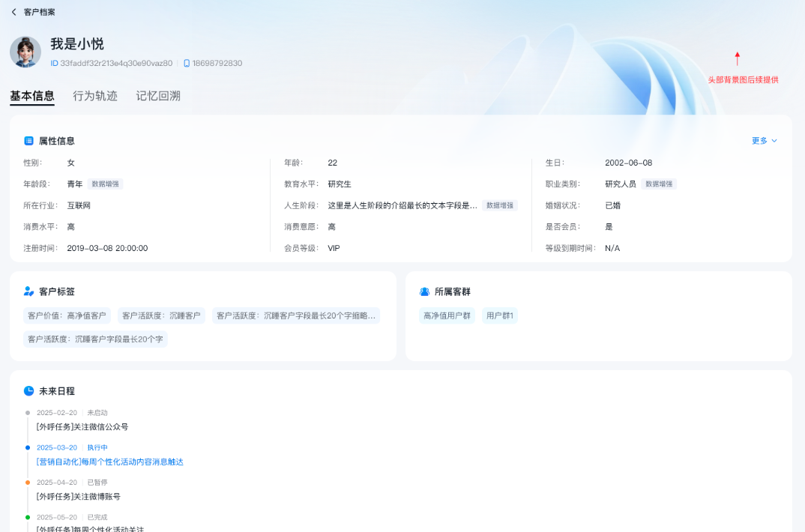Switch to the 行为轨迹 tab
805x532 pixels.
coord(95,96)
